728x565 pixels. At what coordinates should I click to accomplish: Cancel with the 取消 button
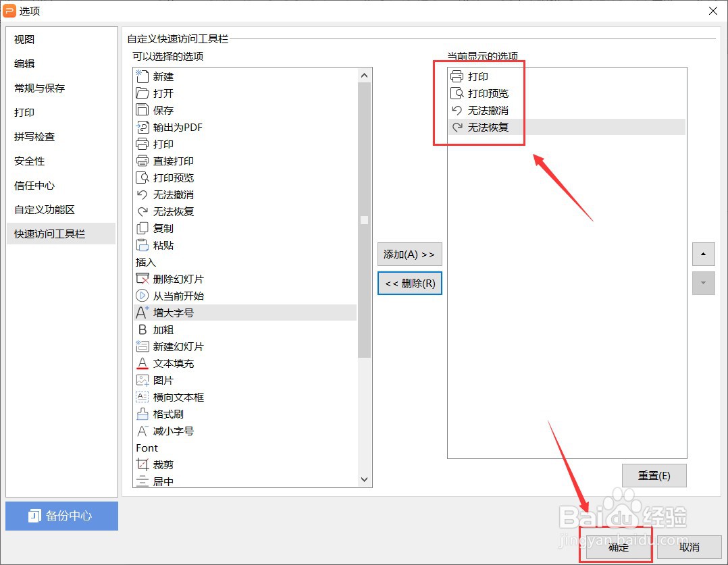point(689,547)
